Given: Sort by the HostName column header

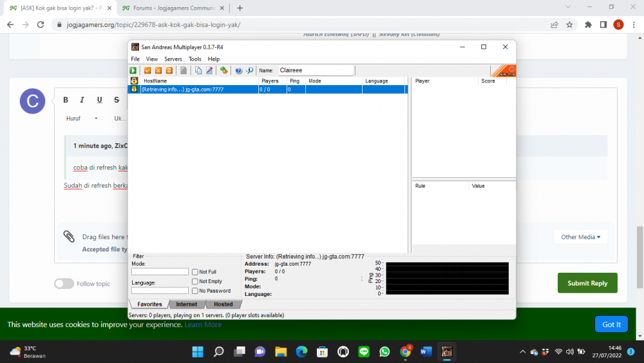Looking at the screenshot, I should pos(199,81).
